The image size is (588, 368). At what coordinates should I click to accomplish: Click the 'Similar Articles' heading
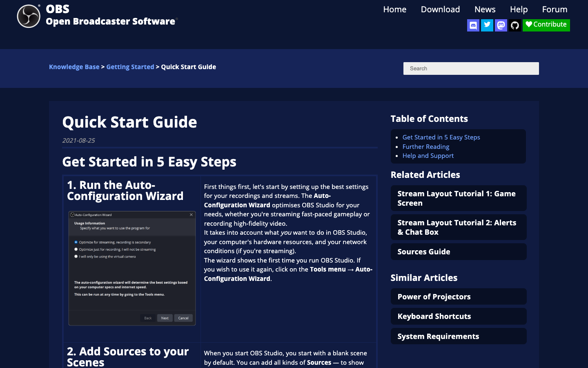pyautogui.click(x=424, y=278)
